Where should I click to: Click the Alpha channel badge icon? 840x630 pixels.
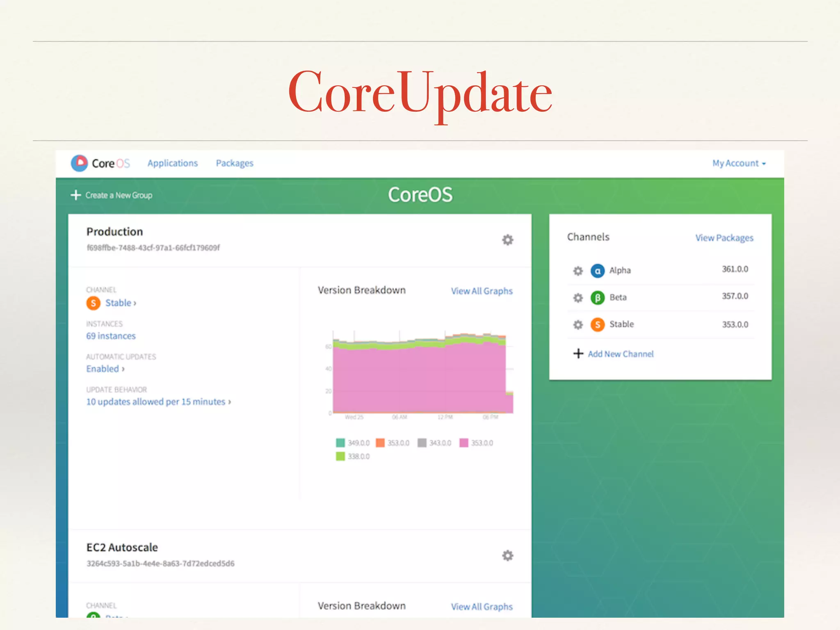coord(598,271)
